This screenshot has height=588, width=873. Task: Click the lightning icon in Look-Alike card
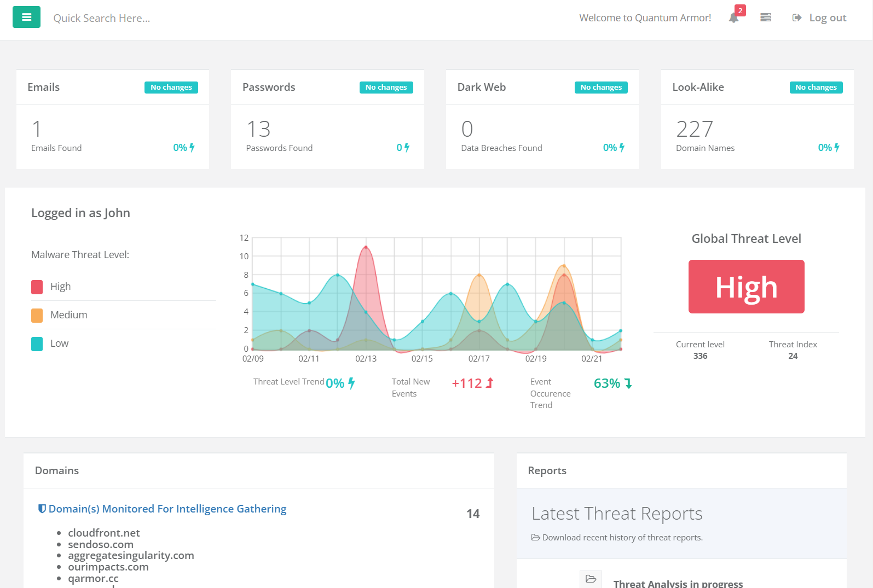[837, 148]
